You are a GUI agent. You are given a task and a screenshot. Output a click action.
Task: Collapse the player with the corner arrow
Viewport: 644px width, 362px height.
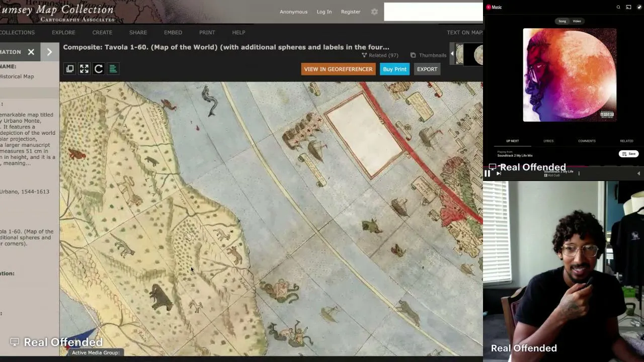click(638, 173)
